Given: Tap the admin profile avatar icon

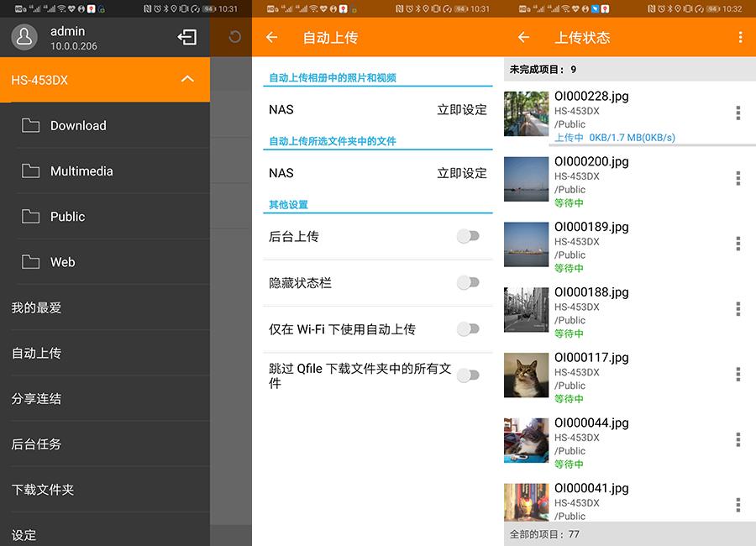Looking at the screenshot, I should click(25, 38).
